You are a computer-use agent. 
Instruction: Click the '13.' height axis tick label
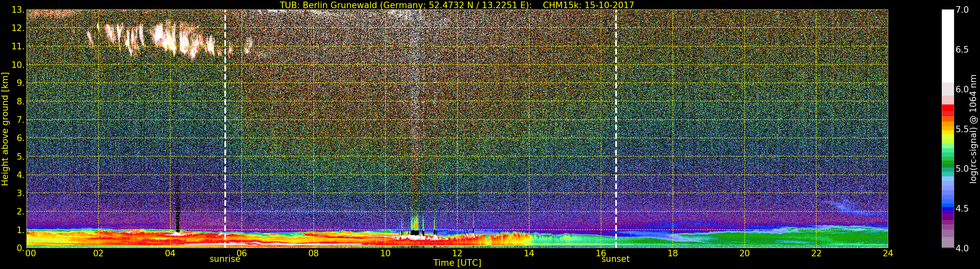[x=18, y=10]
